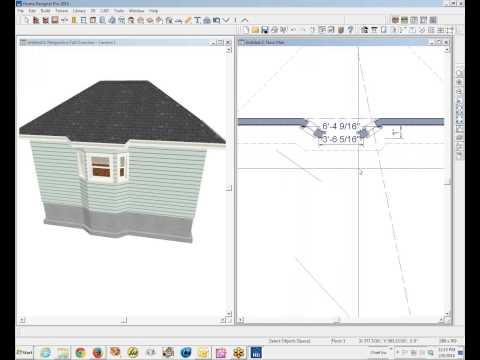
Task: Click the up-caret icon at toolbar end
Action: 245,20
